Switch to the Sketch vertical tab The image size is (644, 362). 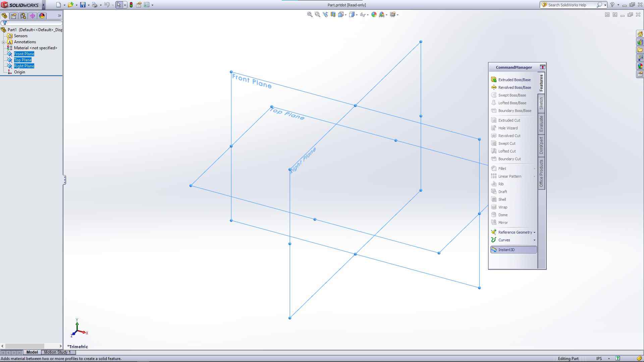(541, 104)
